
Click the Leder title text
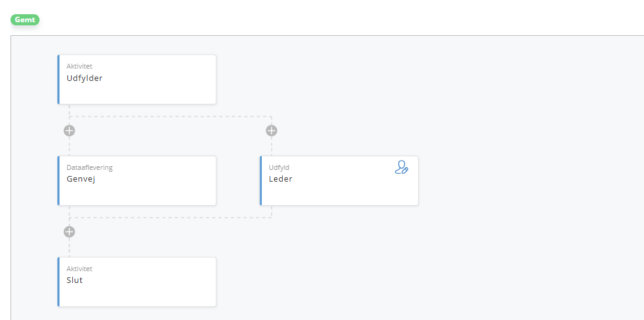280,179
